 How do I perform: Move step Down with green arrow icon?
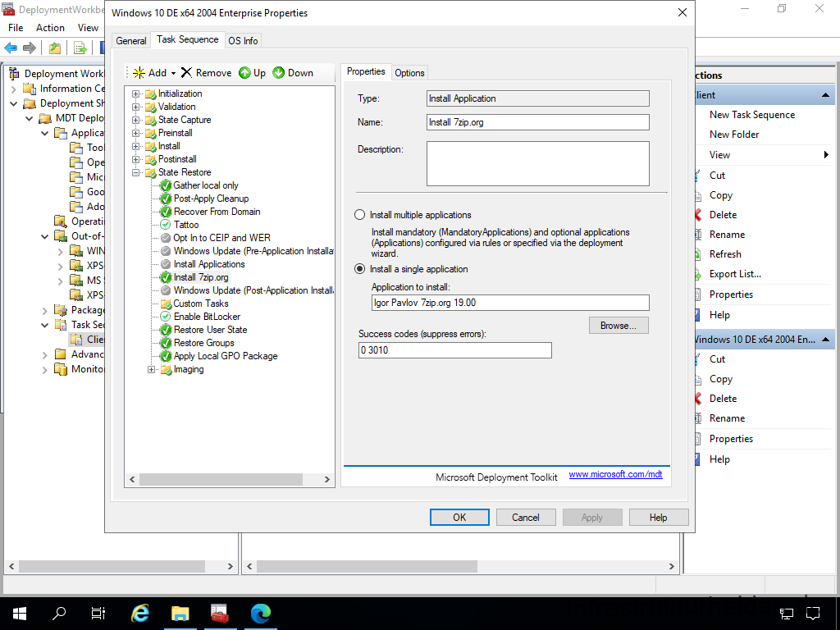279,73
